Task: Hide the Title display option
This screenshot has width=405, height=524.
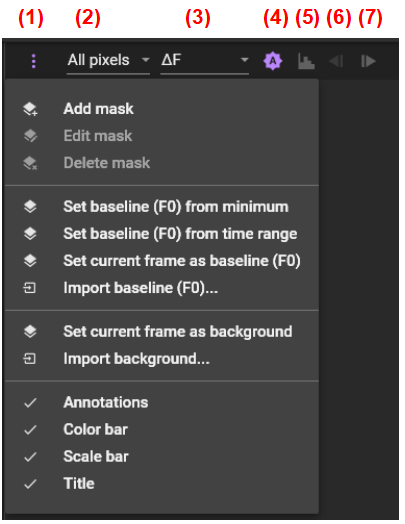Action: [x=162, y=484]
